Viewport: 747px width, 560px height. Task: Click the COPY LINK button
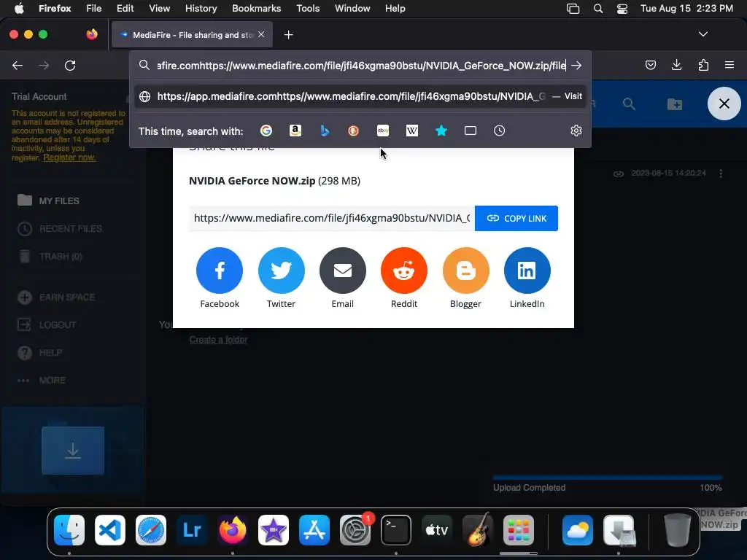516,218
